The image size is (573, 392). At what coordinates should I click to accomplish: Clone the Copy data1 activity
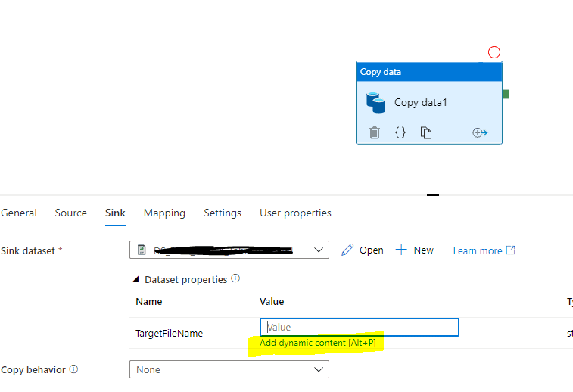[426, 132]
